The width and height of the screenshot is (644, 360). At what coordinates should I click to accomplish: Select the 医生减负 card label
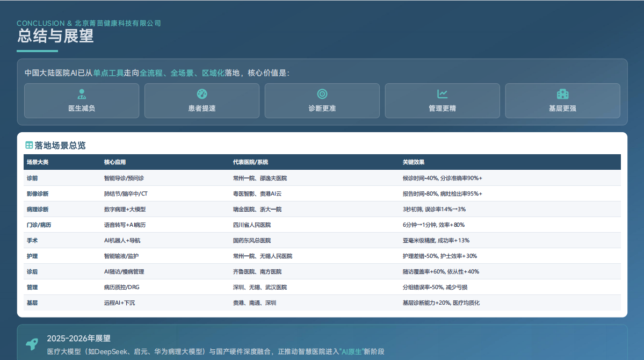82,109
